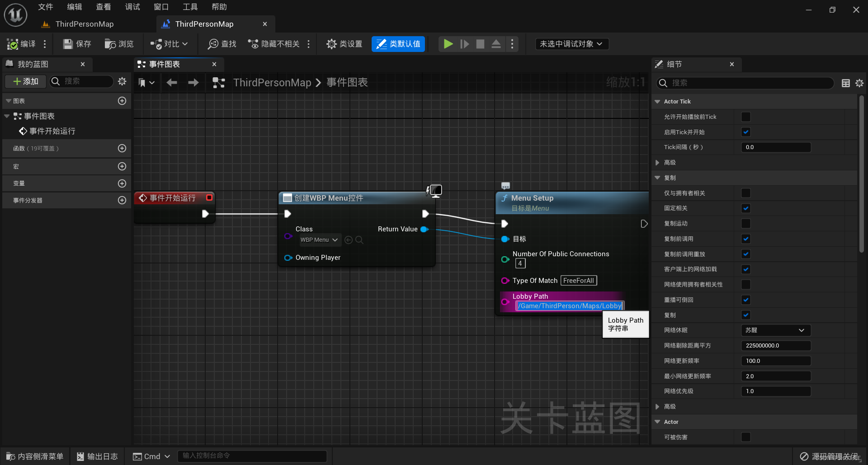
Task: Collapse the Actor section
Action: click(658, 422)
